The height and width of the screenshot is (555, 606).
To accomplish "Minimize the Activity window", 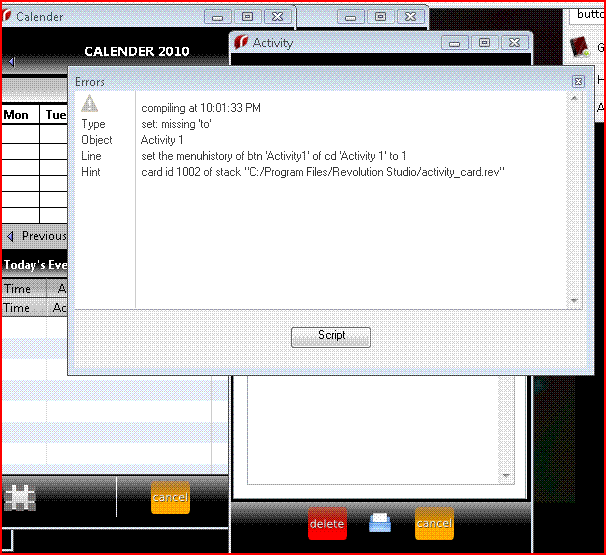I will click(454, 43).
